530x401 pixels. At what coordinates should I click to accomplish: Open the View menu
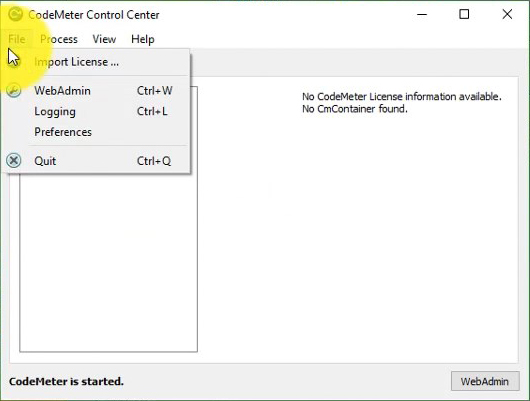(x=104, y=39)
